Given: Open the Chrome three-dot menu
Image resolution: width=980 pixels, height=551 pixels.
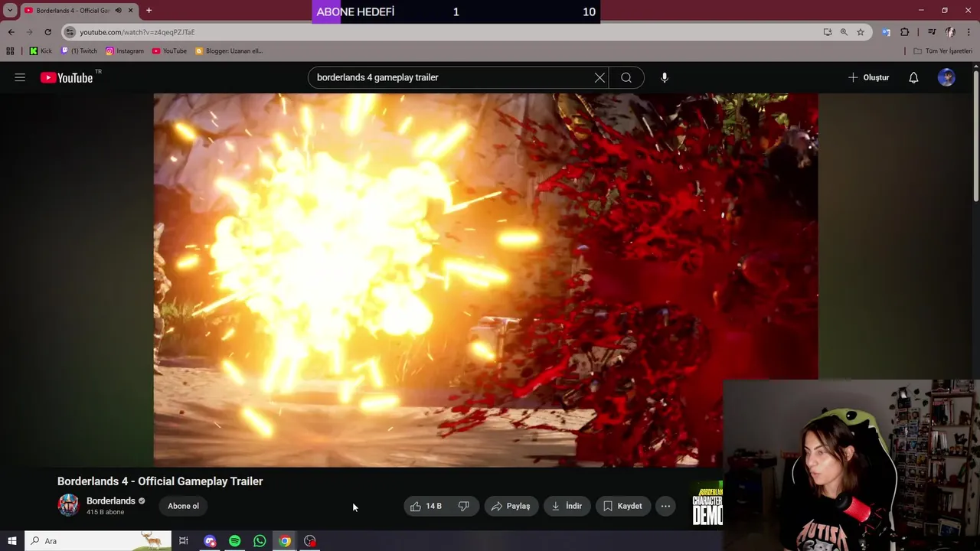Looking at the screenshot, I should [969, 32].
